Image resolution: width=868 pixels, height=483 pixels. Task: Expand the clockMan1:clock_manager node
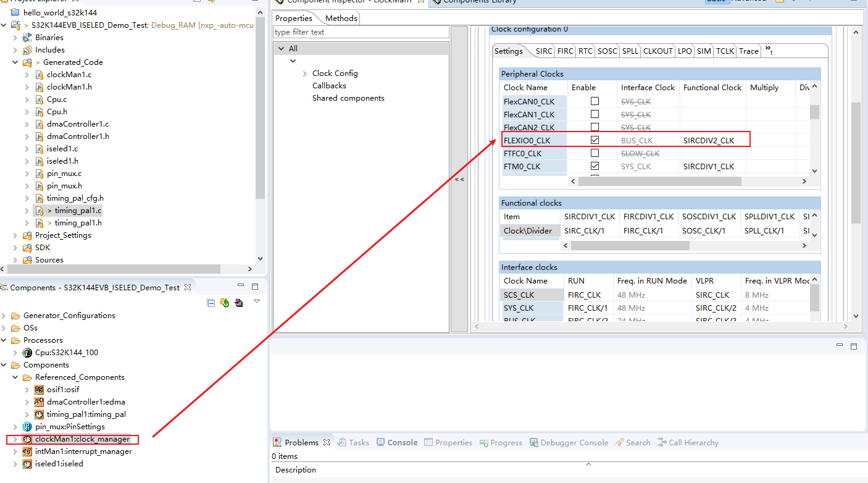point(15,439)
